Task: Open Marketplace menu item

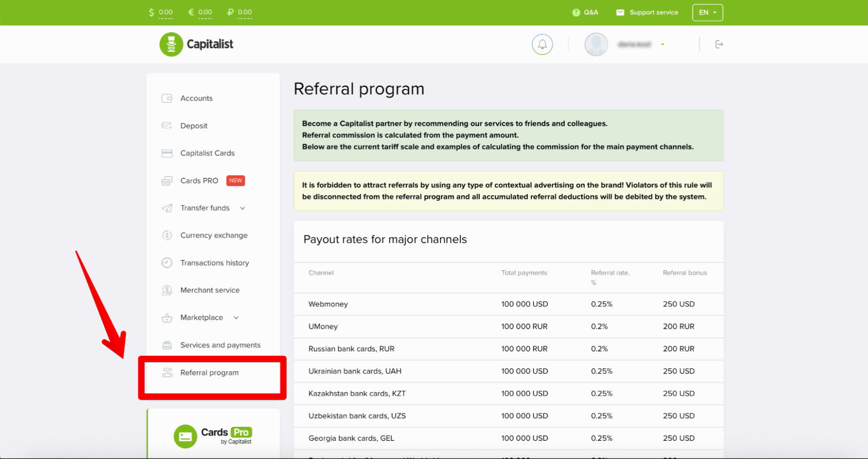Action: point(201,318)
